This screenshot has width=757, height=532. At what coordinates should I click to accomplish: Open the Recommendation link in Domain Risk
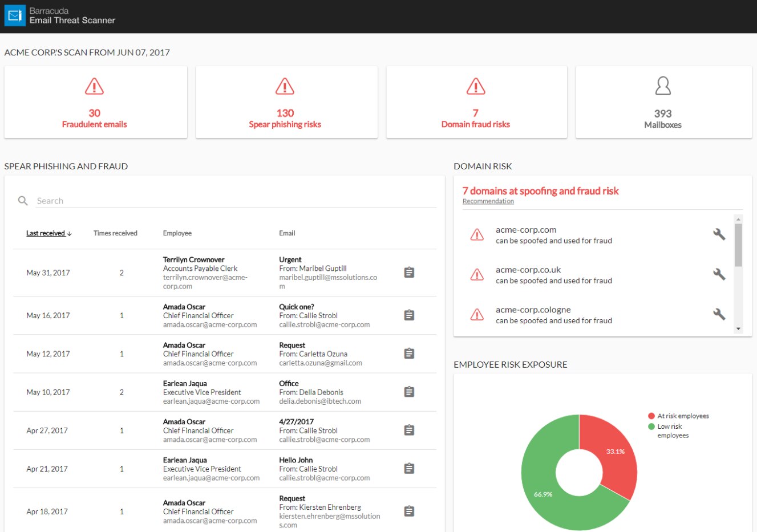(488, 201)
